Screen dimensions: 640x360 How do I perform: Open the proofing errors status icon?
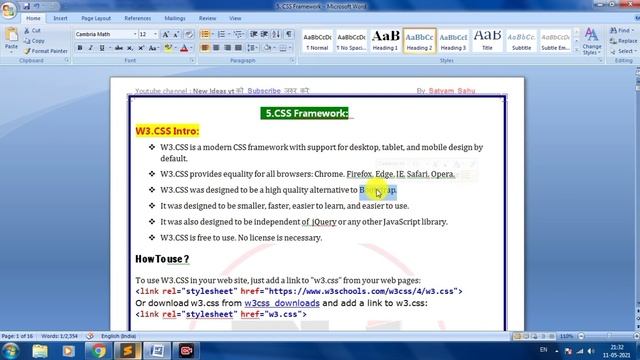(90, 336)
